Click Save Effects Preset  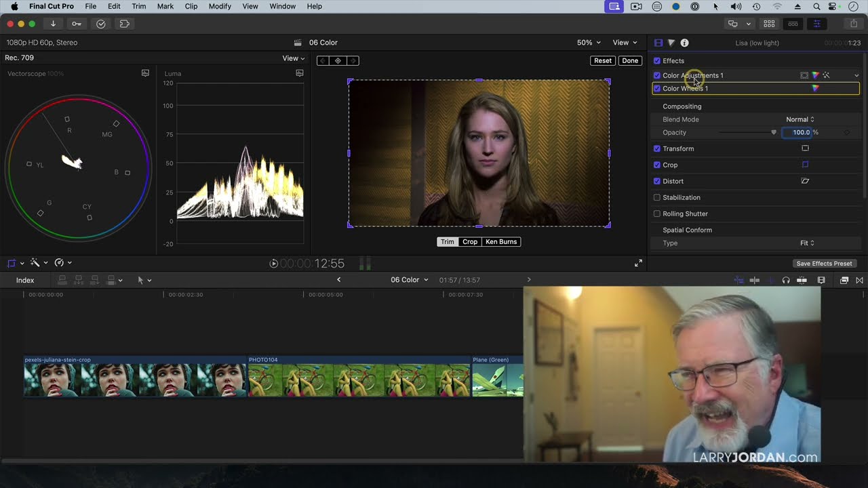tap(824, 264)
